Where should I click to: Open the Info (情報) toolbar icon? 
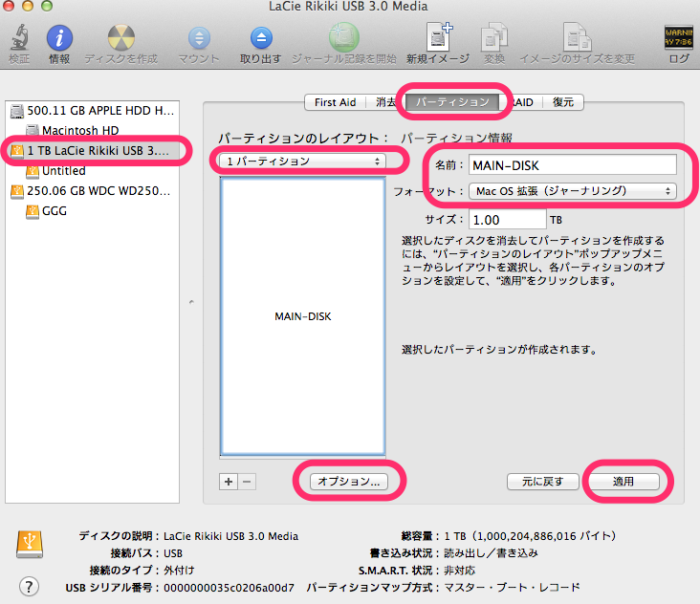coord(59,37)
